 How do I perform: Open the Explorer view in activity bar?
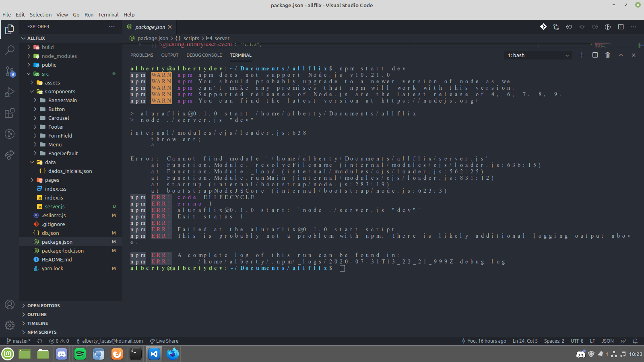click(10, 29)
